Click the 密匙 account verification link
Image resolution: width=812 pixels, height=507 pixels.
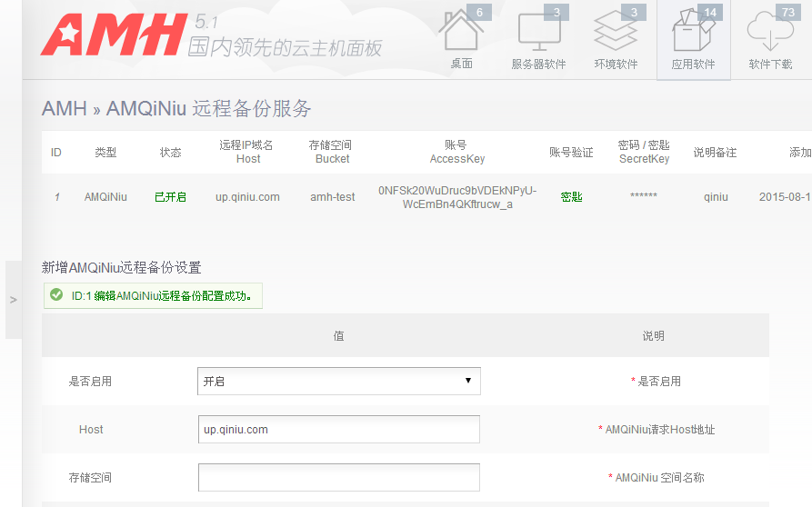point(571,197)
